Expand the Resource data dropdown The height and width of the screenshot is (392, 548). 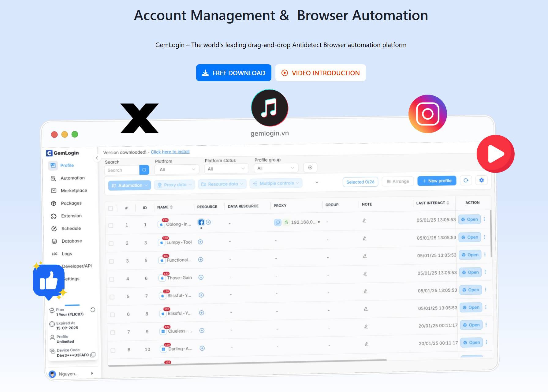(x=222, y=184)
